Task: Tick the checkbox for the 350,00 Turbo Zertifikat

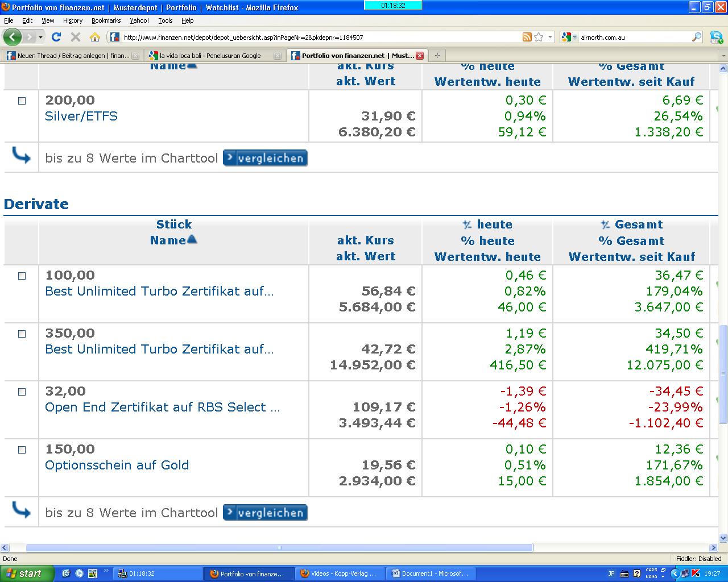Action: pyautogui.click(x=22, y=334)
